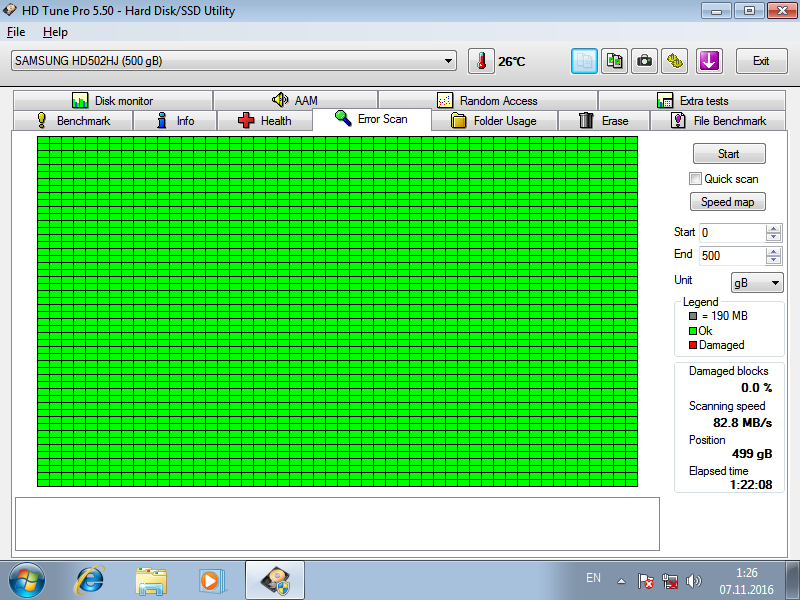Click the purple down-arrow minimize to tray icon
800x600 pixels.
point(709,61)
